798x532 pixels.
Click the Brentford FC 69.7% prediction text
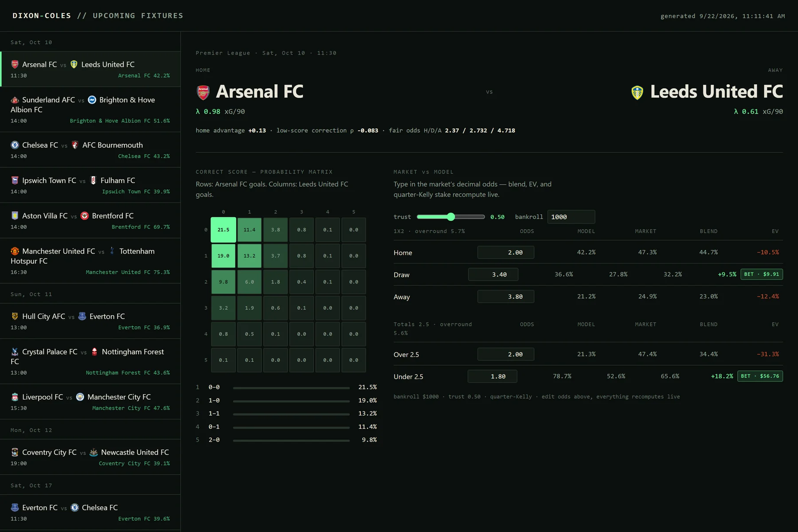[x=141, y=227]
